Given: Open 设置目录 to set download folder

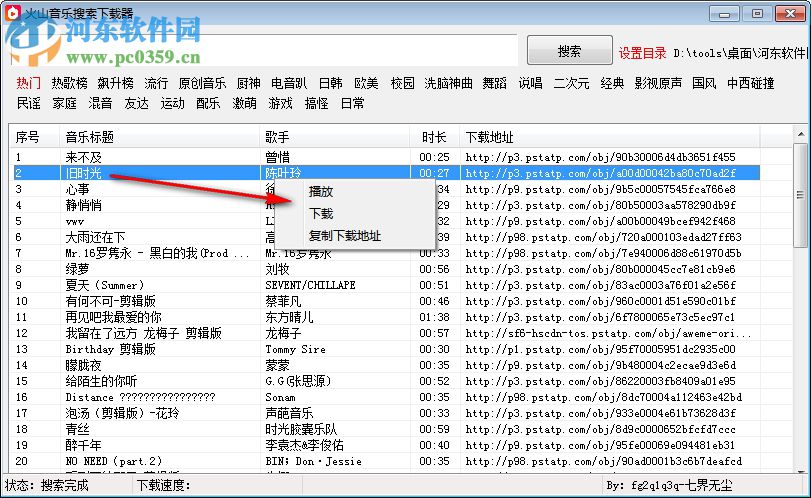Looking at the screenshot, I should click(642, 53).
